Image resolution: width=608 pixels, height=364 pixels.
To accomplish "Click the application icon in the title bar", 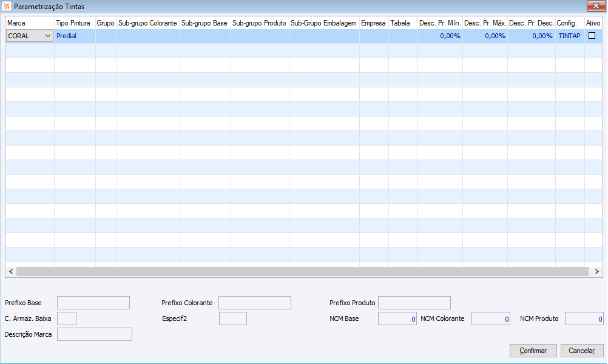I will [x=7, y=6].
